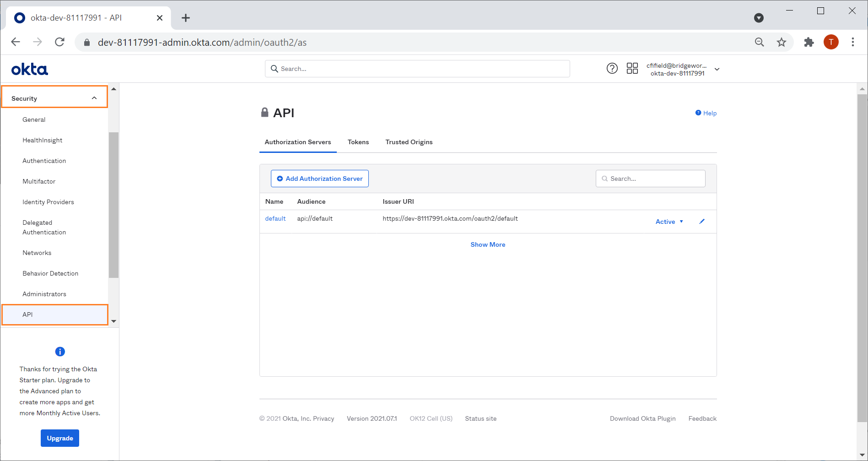The width and height of the screenshot is (868, 461).
Task: Click the api://default audience cell
Action: 315,218
